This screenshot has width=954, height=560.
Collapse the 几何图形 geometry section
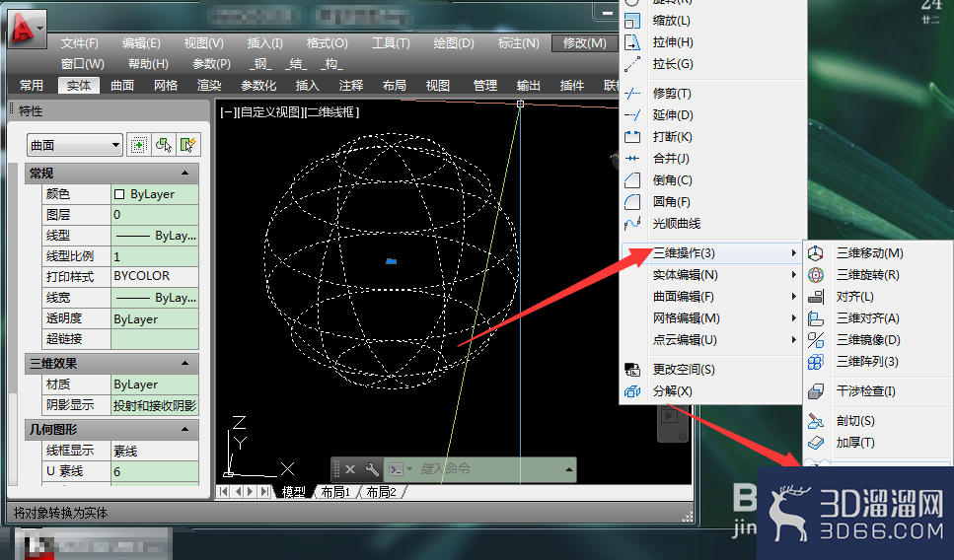coord(184,429)
